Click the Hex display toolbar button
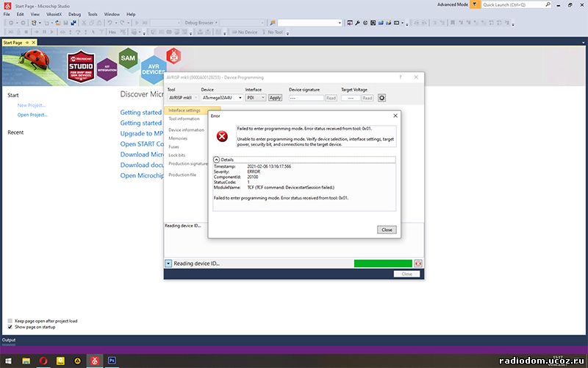Image resolution: width=588 pixels, height=368 pixels. (112, 32)
